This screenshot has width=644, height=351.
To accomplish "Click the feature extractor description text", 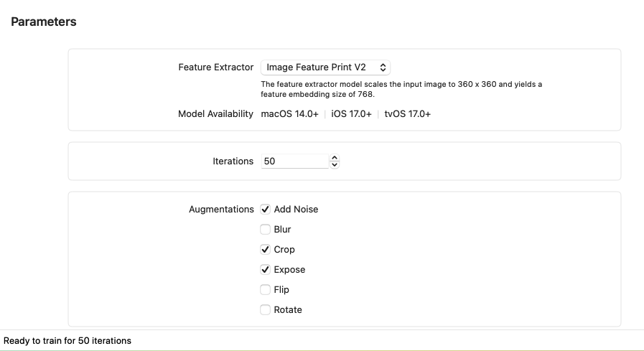I will 401,89.
